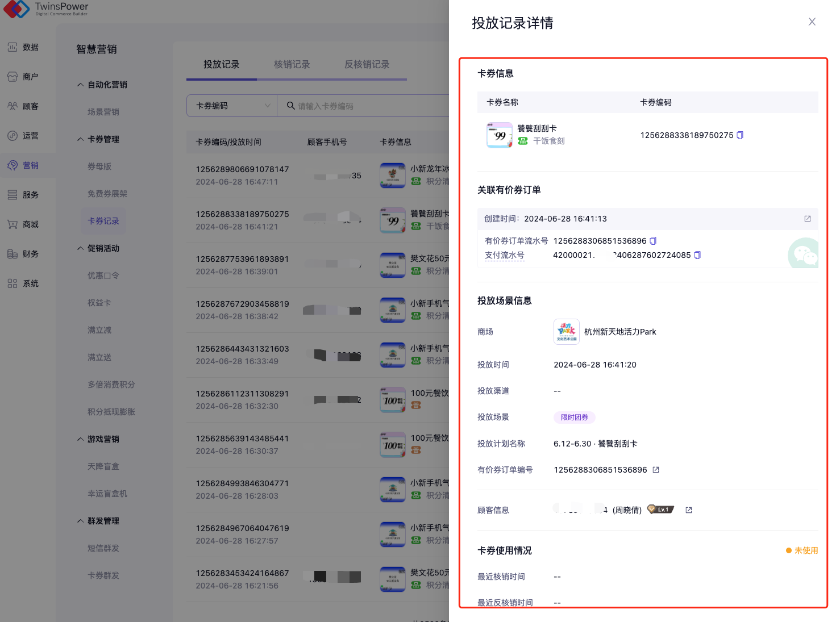The width and height of the screenshot is (840, 622).
Task: Open the 数据 sidebar section
Action: (31, 47)
